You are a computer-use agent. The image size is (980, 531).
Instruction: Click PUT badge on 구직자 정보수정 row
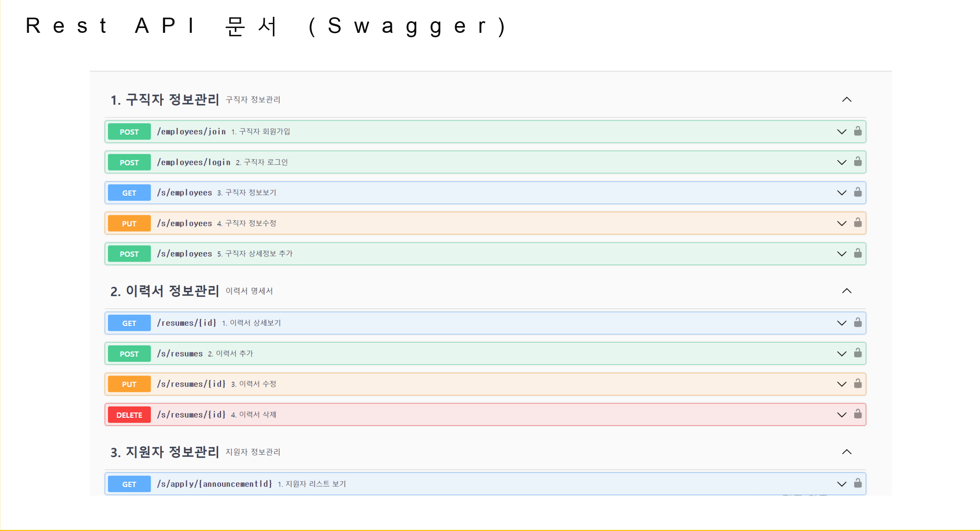pyautogui.click(x=129, y=223)
